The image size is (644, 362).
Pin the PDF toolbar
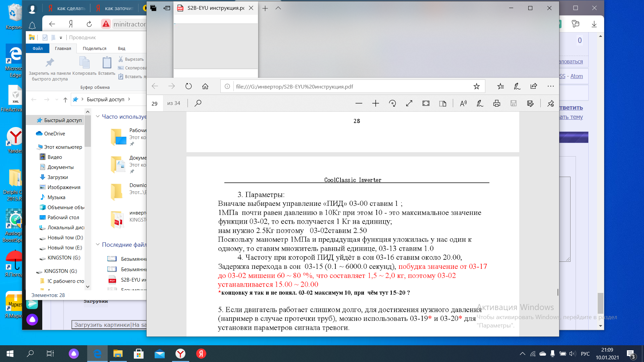tap(550, 104)
